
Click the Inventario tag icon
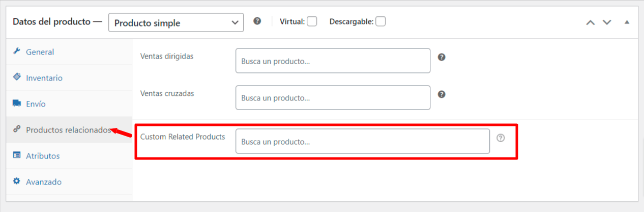click(16, 77)
